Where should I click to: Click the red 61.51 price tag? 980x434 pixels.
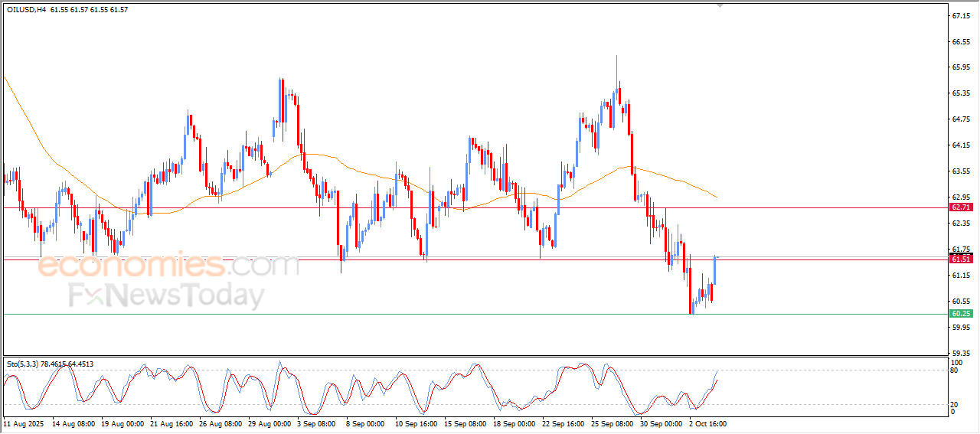tap(960, 259)
